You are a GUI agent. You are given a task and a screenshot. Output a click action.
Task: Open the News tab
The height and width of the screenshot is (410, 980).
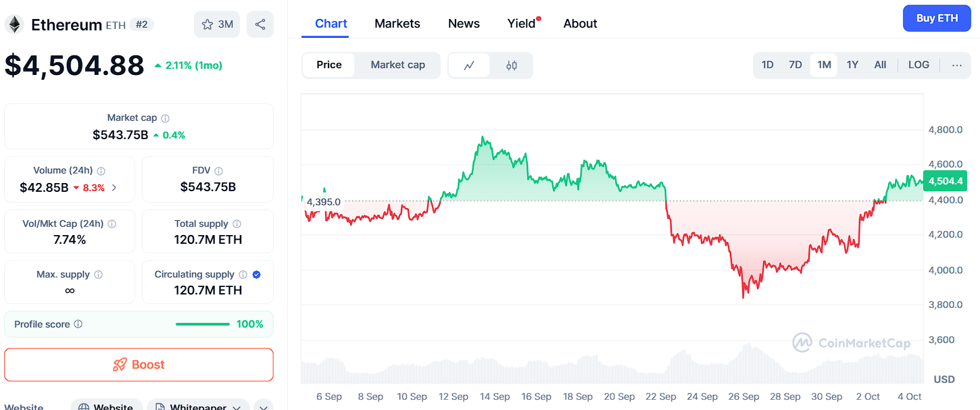pos(464,24)
